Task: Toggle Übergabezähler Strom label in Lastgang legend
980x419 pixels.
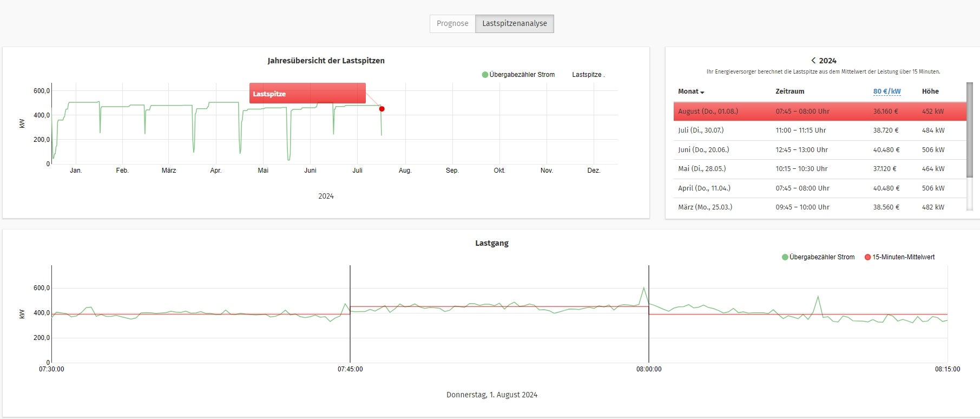Action: click(x=821, y=257)
